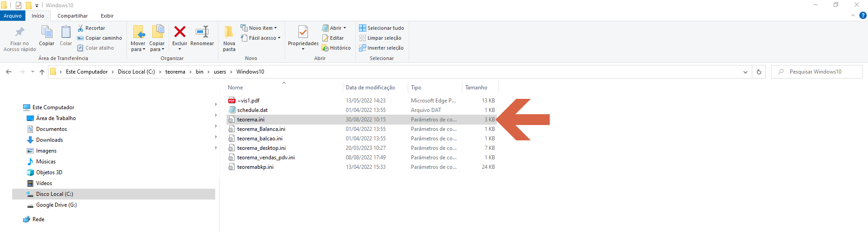The width and height of the screenshot is (868, 232).
Task: Switch to the Início tab
Action: click(38, 16)
